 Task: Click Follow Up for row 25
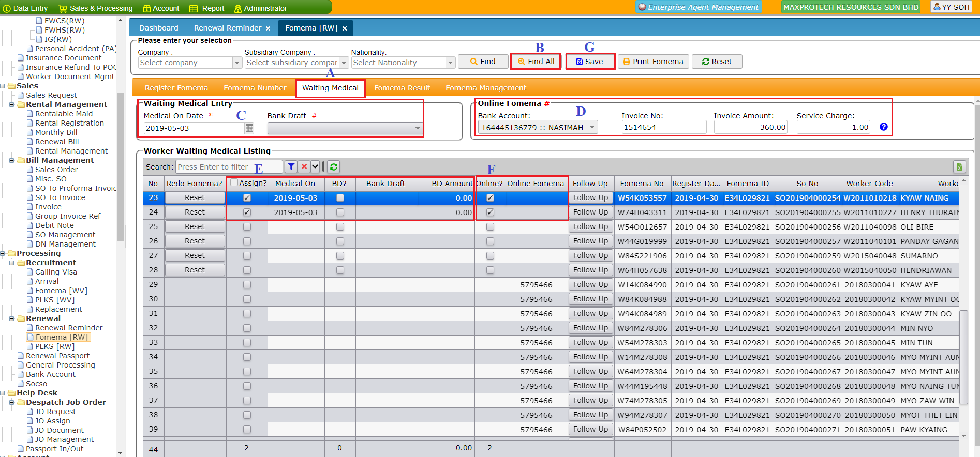point(590,226)
